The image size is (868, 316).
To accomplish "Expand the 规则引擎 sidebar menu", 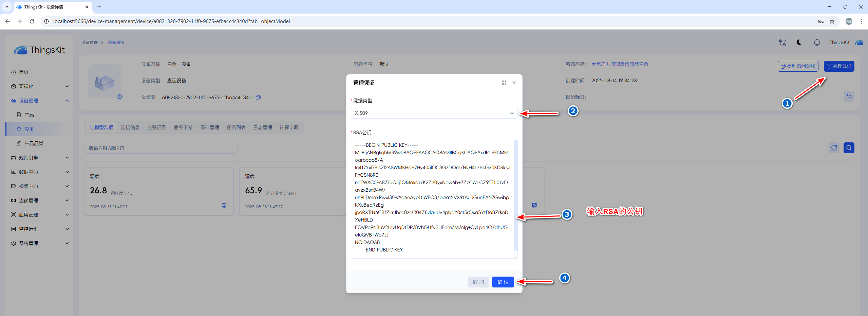I will pos(40,158).
